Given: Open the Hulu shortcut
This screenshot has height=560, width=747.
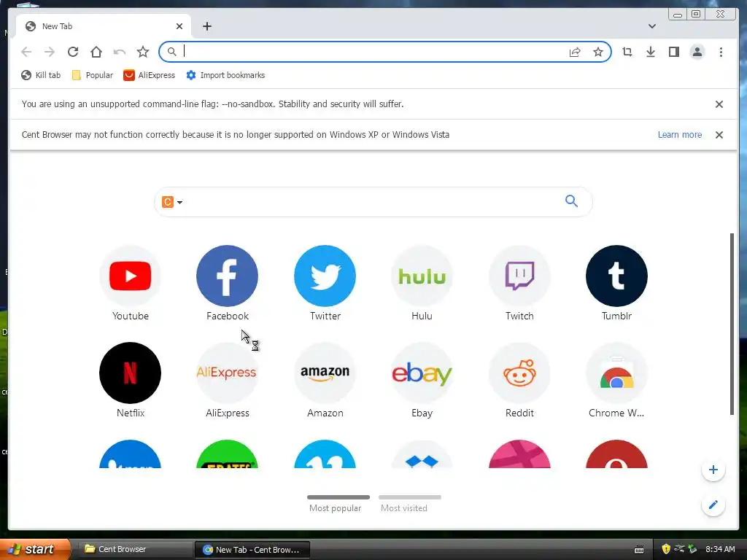Looking at the screenshot, I should click(x=422, y=284).
